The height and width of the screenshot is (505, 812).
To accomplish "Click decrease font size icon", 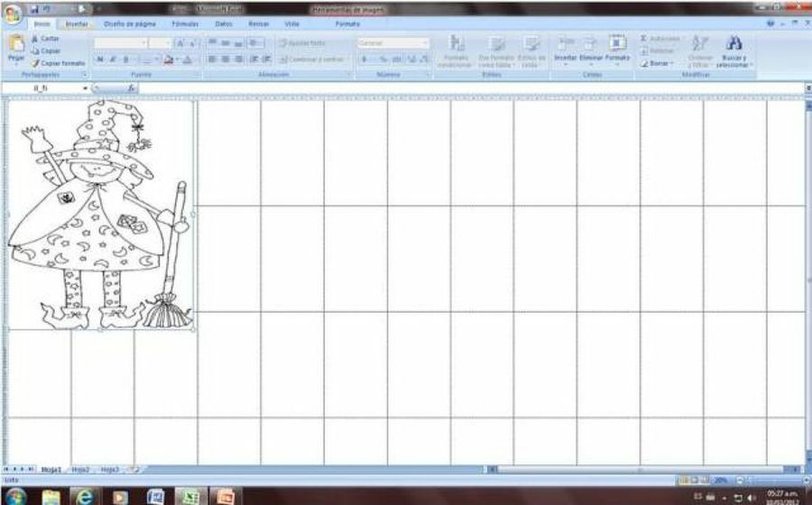I will (191, 43).
